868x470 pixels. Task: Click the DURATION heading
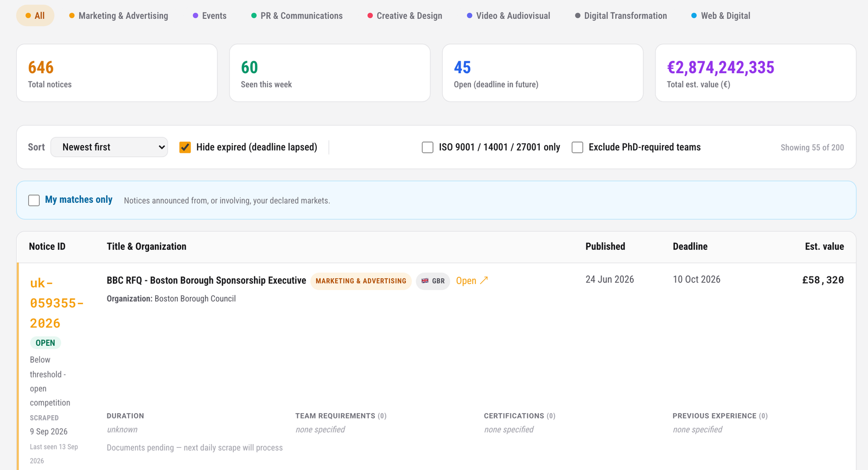pyautogui.click(x=125, y=416)
